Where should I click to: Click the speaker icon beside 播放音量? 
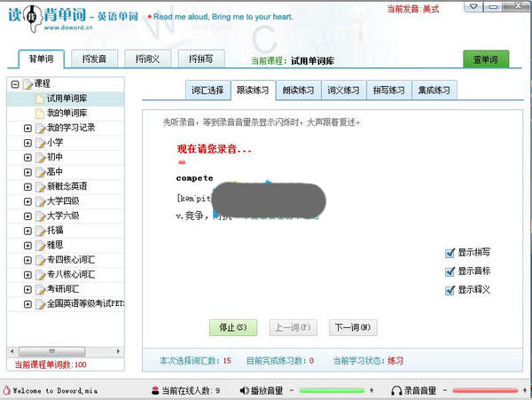(243, 390)
